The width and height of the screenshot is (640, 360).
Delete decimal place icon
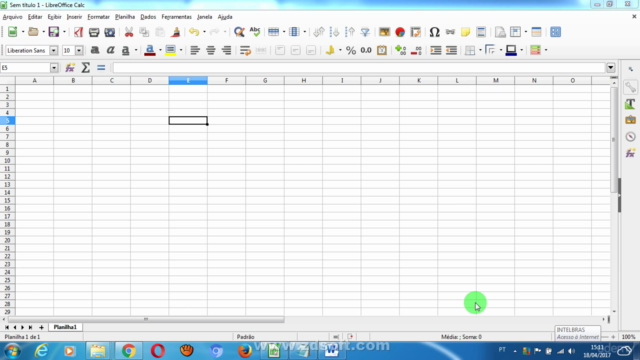[416, 50]
